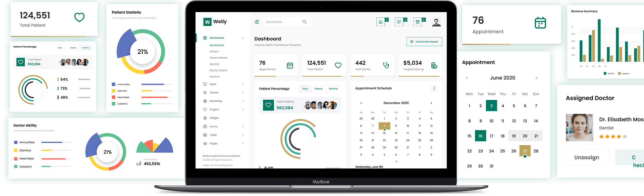Click the coins icon on Hospital Earning card
Image resolution: width=644 pixels, height=196 pixels.
[434, 65]
